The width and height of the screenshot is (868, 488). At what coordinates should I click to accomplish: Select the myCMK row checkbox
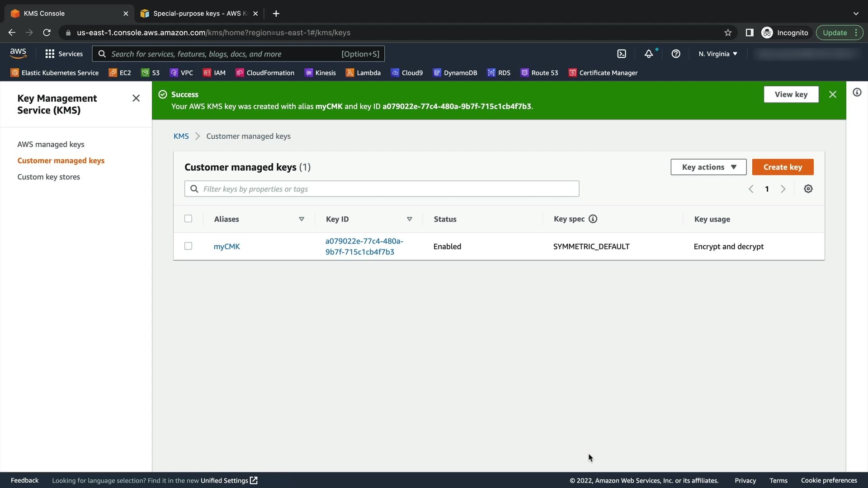pos(189,246)
